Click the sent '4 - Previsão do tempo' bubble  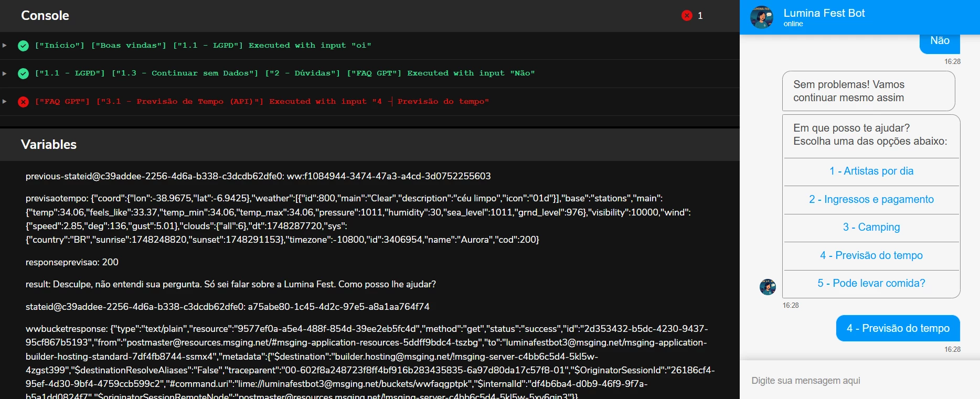coord(898,328)
